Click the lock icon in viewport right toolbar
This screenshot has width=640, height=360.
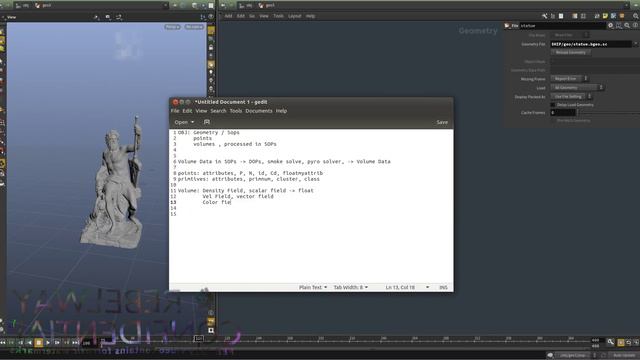[211, 48]
